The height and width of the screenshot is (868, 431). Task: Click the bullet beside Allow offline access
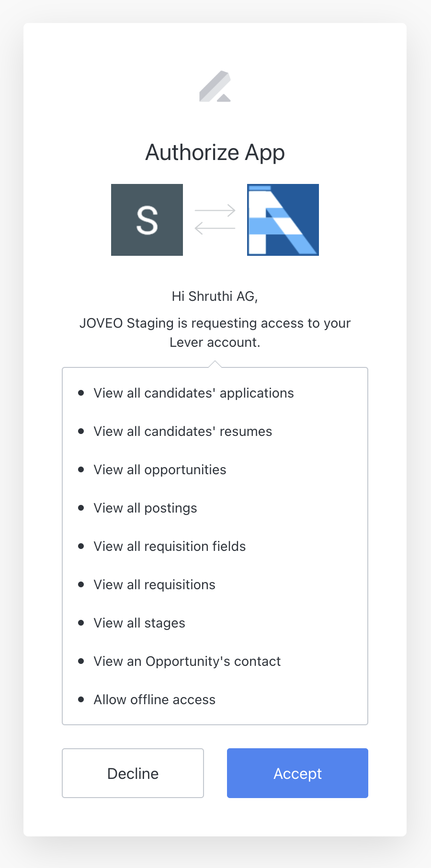[81, 699]
